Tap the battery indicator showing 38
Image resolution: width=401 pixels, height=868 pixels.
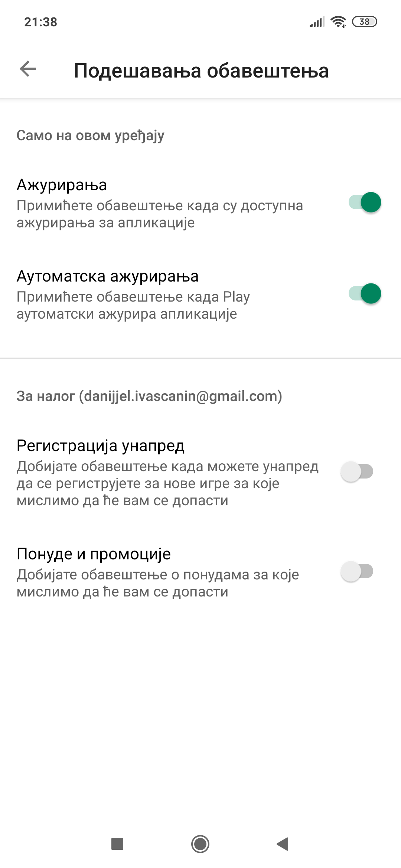coord(364,22)
